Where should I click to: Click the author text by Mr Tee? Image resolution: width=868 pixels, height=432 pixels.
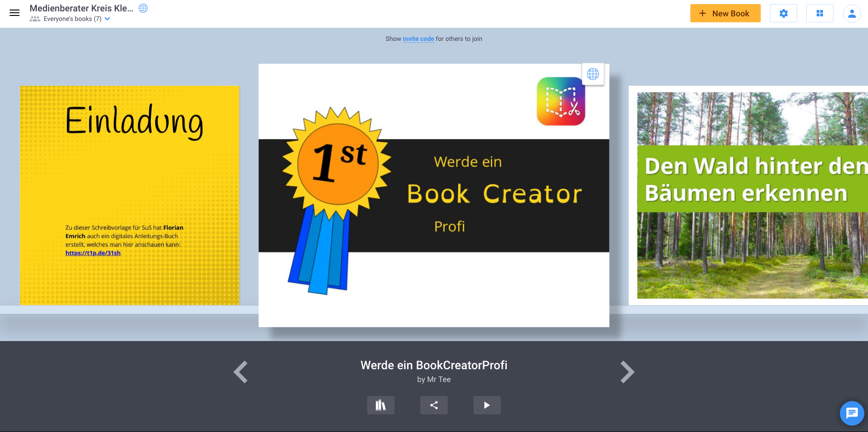point(434,379)
